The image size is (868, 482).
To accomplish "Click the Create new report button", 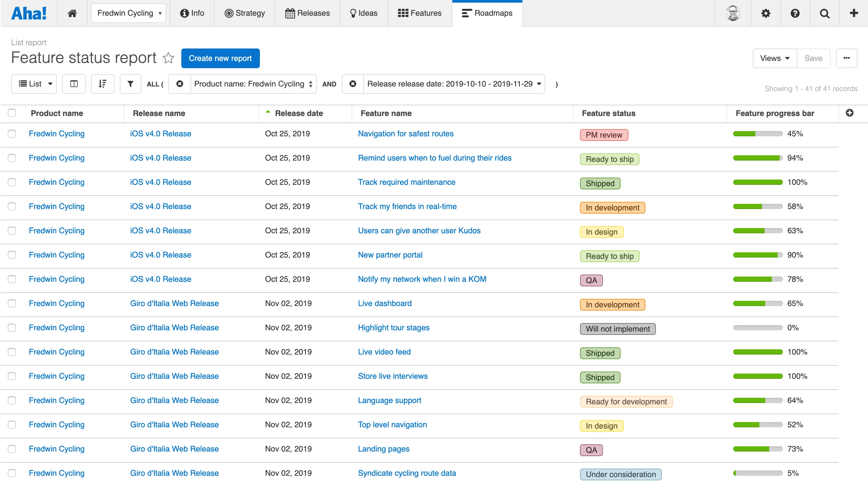I will [x=220, y=58].
